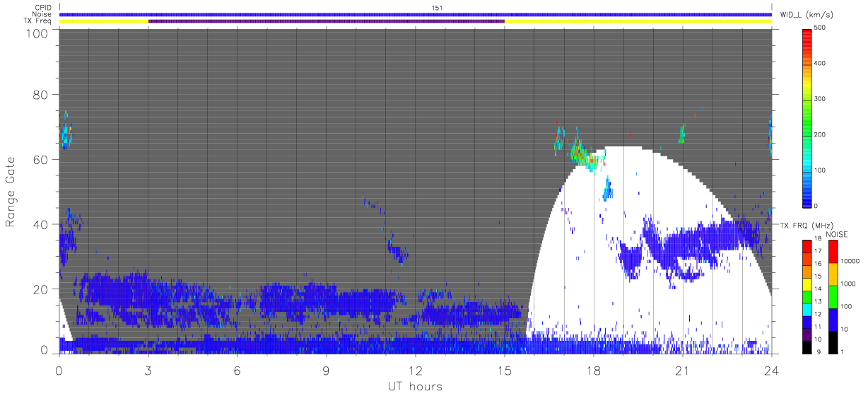Select the 'Noise' row label at top left
This screenshot has height=401, width=868.
click(x=42, y=14)
